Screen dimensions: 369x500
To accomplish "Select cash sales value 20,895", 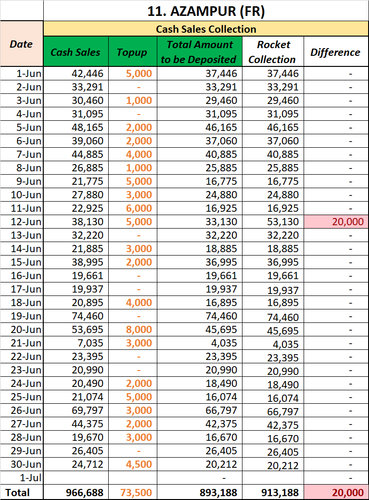I will (x=76, y=302).
